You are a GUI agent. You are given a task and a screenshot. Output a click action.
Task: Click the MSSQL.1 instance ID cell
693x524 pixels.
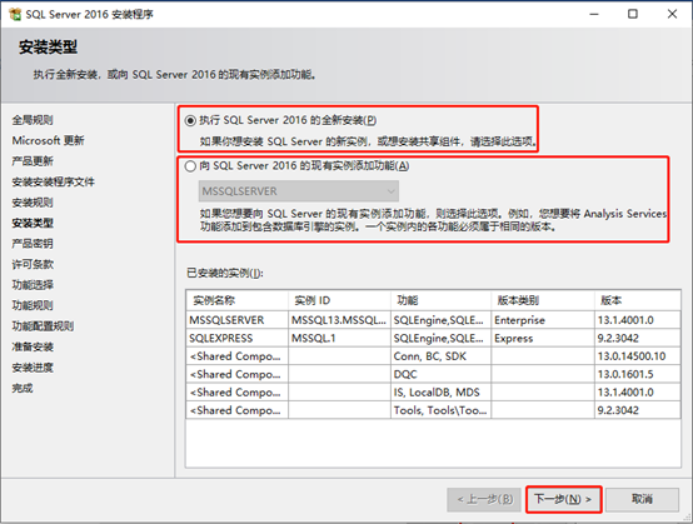[339, 338]
